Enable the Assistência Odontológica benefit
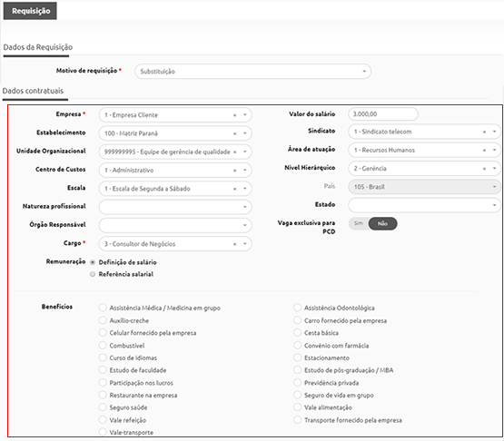504x441 pixels. (x=297, y=308)
